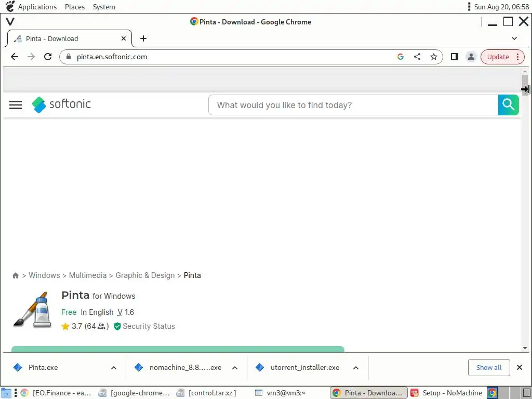The height and width of the screenshot is (399, 532).
Task: Click show desktop icon in taskbar
Action: point(6,393)
